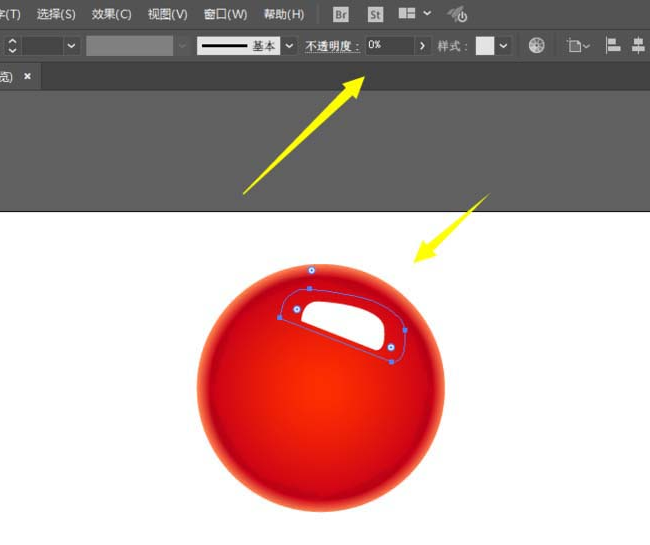650x545 pixels.
Task: Click the Recolor Artwork wheel icon
Action: [536, 45]
